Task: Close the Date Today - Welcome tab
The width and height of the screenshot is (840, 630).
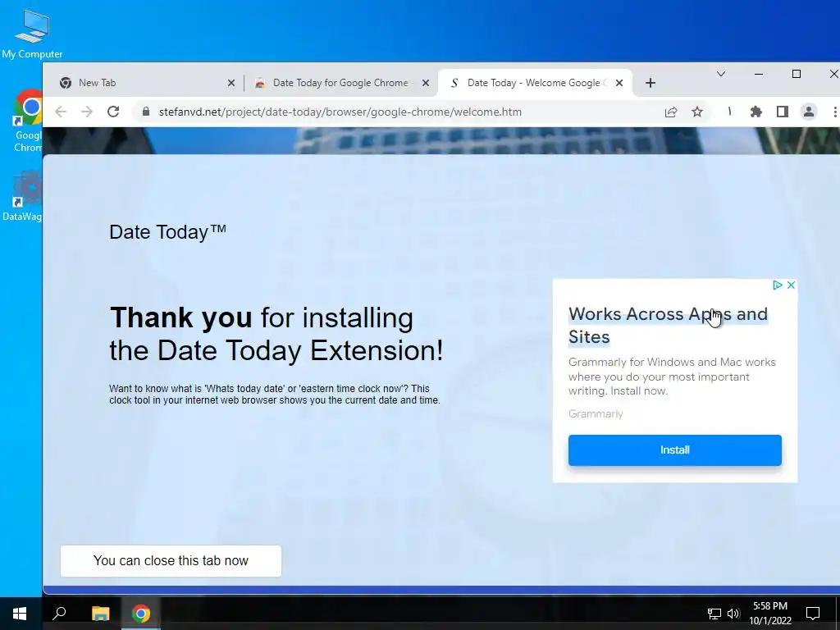Action: click(x=619, y=83)
